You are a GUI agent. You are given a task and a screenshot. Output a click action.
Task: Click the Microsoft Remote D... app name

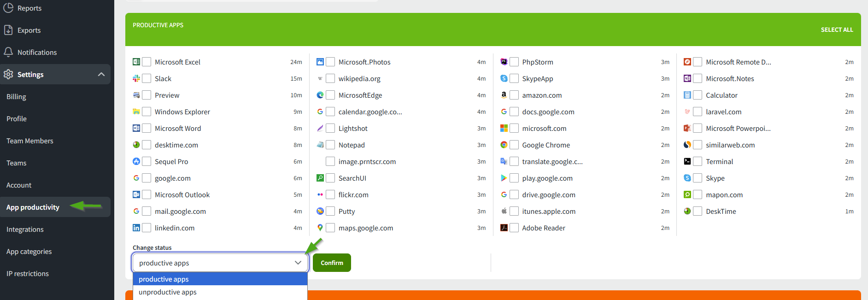coord(739,62)
